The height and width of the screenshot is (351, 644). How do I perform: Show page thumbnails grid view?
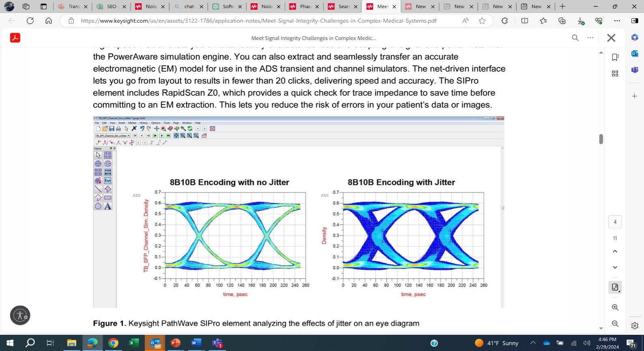(615, 73)
